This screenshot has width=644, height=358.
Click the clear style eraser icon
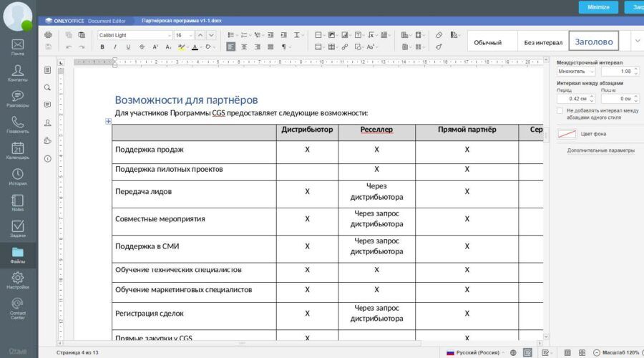click(x=439, y=34)
